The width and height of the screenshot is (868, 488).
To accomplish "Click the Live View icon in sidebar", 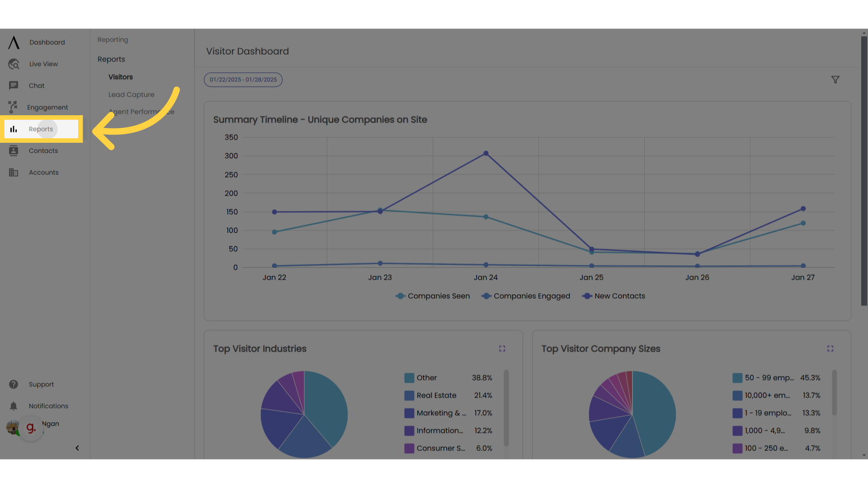I will (x=14, y=64).
